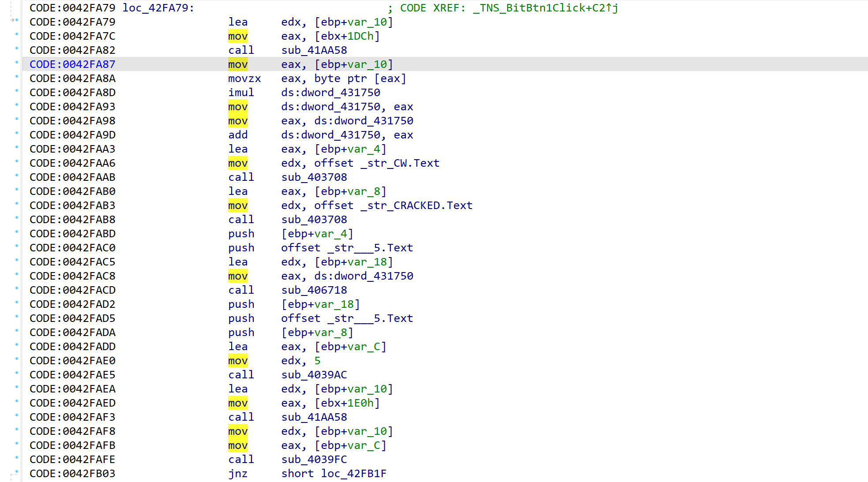
Task: Click sub_403708 call at 0042FAAB
Action: tap(314, 177)
